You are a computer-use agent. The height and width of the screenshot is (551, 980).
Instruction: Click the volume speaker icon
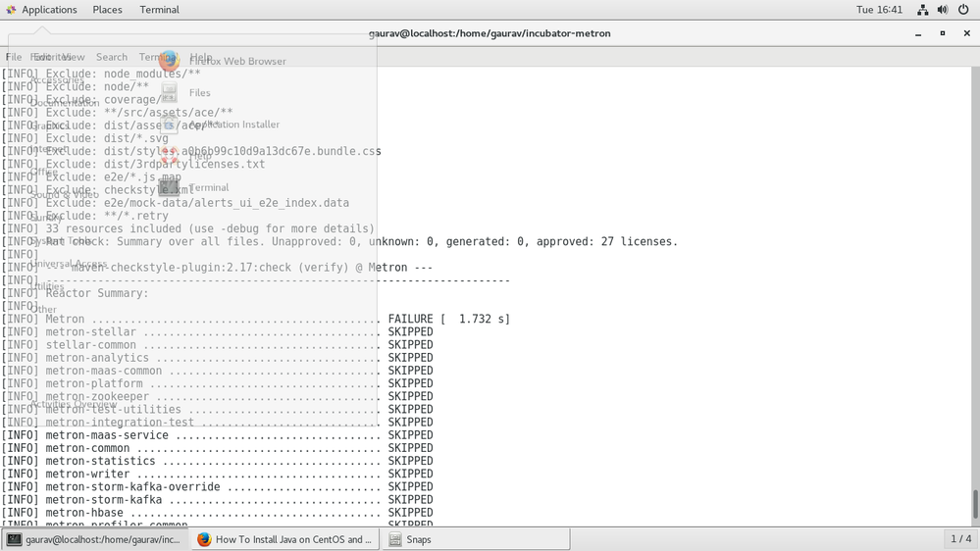click(x=943, y=10)
